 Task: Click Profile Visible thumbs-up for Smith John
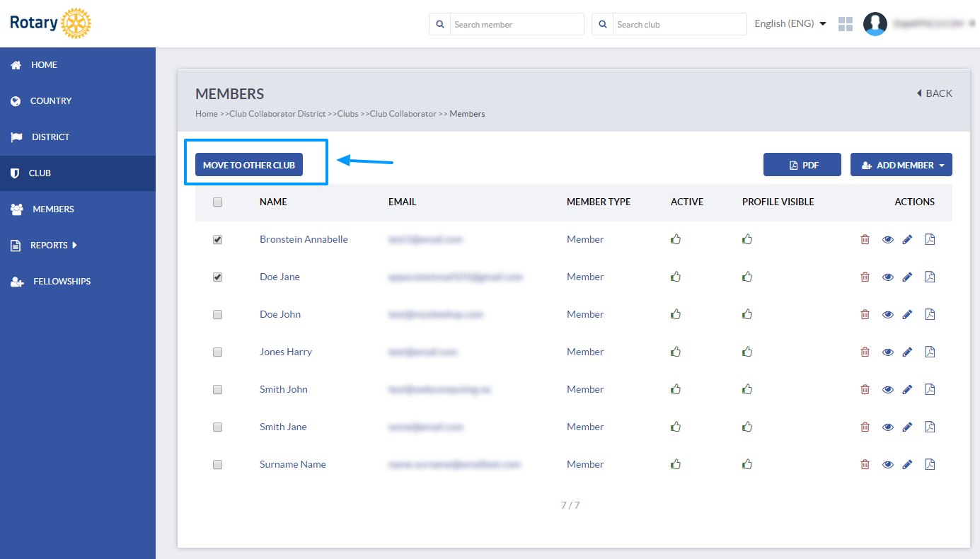747,388
